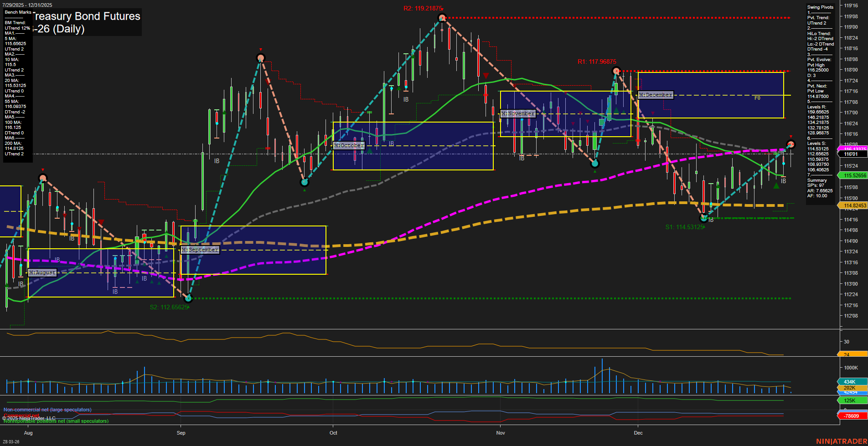Toggle the Nonreportable positions net legend
868x446 pixels.
point(56,421)
